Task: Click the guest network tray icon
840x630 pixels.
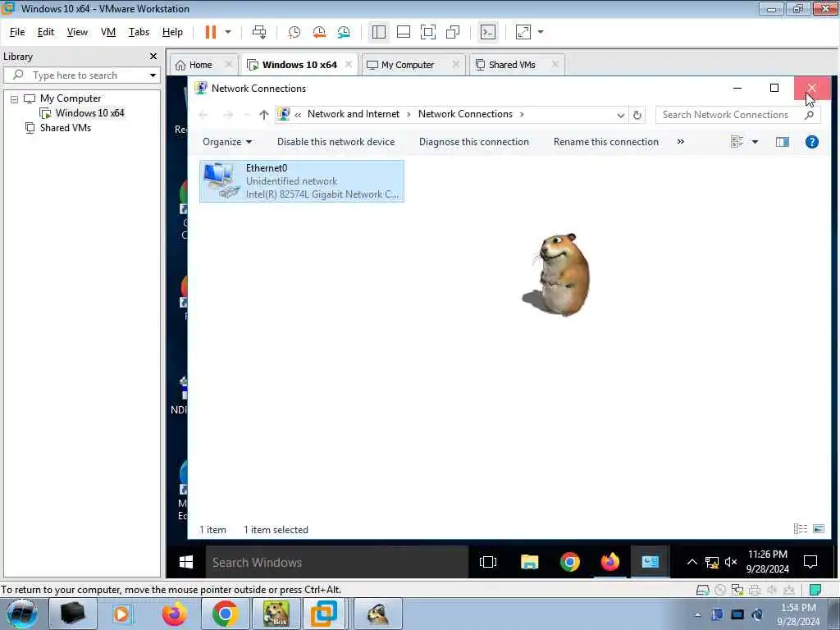Action: coord(712,562)
